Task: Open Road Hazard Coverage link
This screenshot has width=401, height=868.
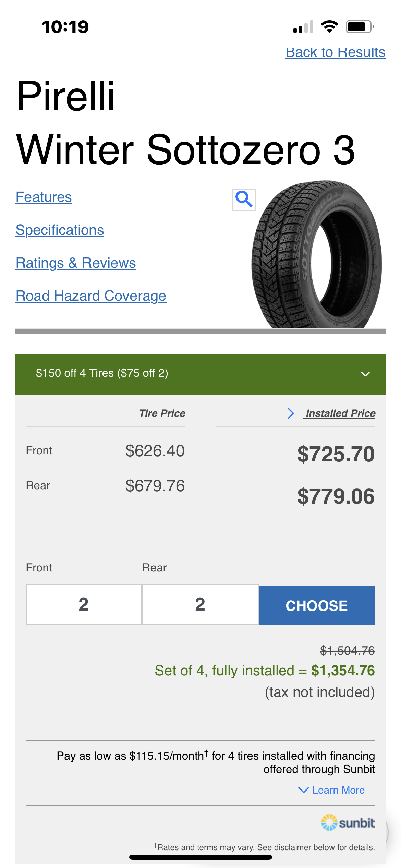Action: coord(91,296)
